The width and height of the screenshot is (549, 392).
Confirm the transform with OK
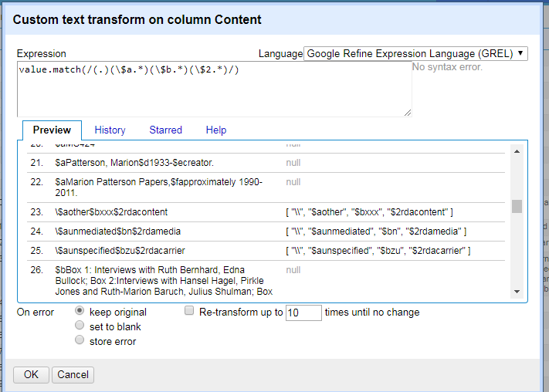tap(31, 374)
